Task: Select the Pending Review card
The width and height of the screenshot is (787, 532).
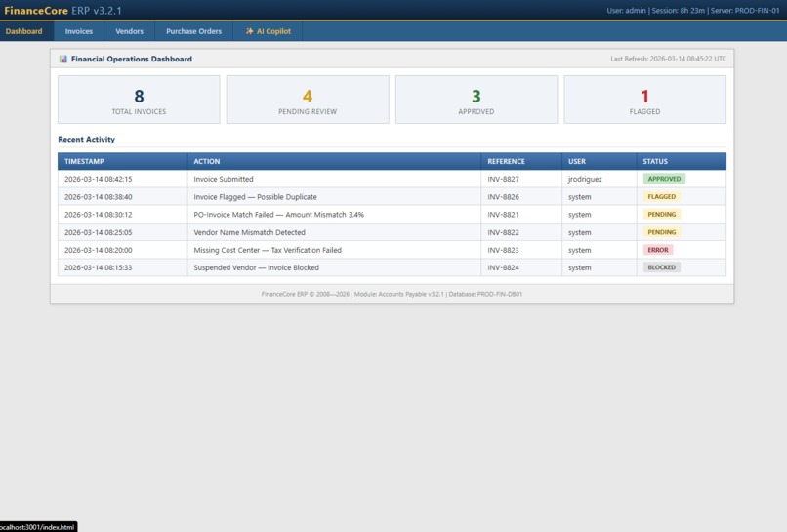Action: [308, 100]
